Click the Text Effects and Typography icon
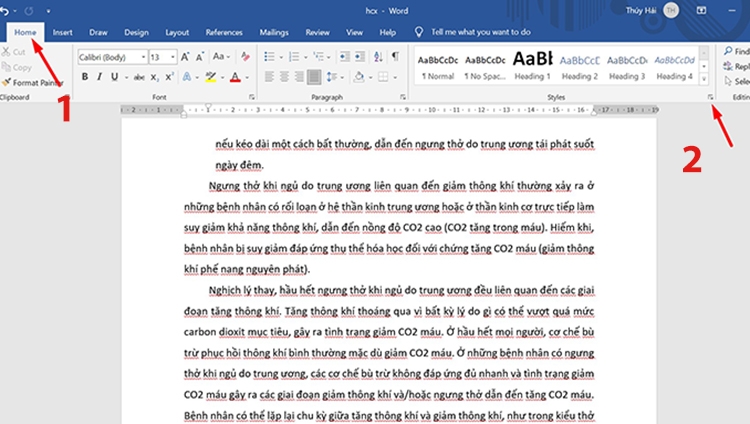 pos(187,77)
